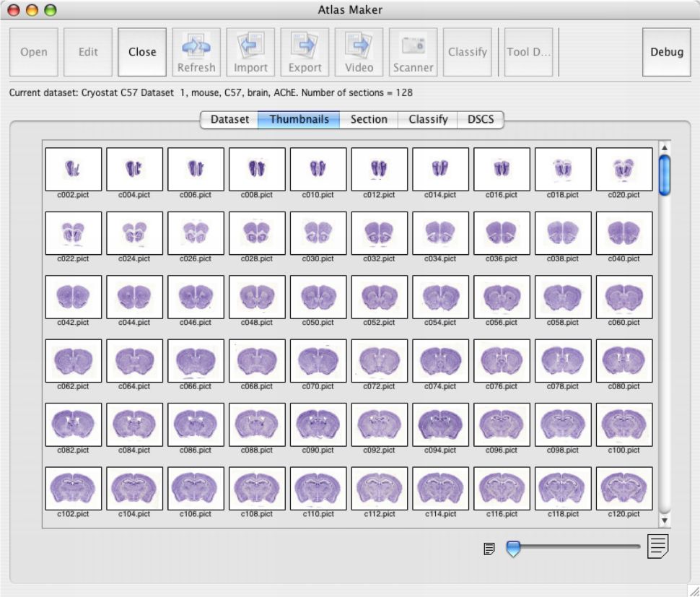Switch to the Section tab

pos(369,119)
